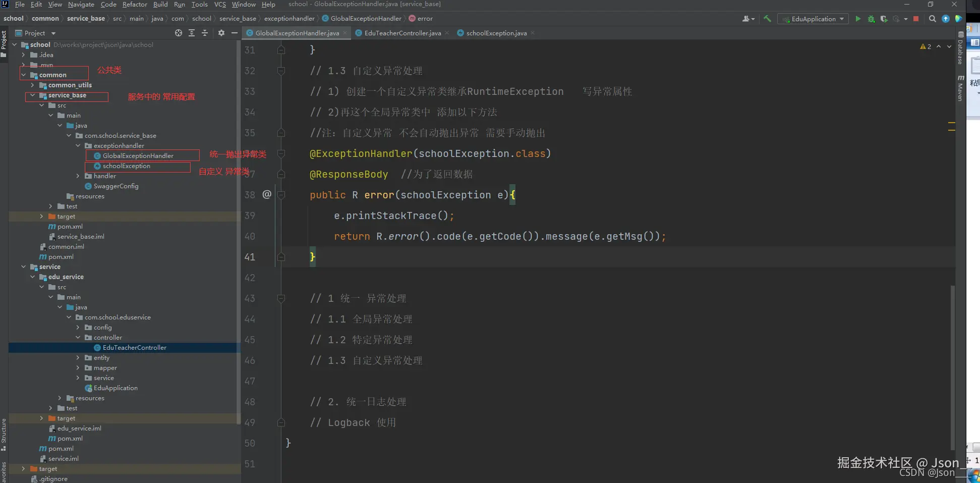Click the blue update arrow icon
This screenshot has width=980, height=483.
coord(946,19)
